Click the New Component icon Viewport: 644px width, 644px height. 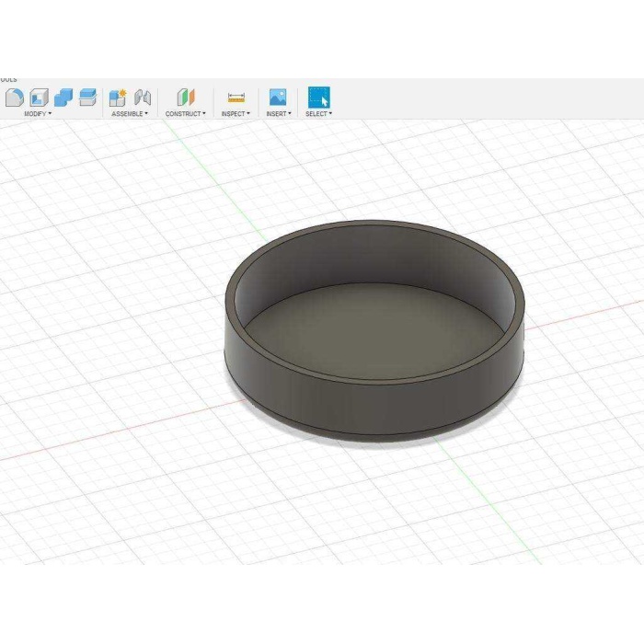[118, 98]
